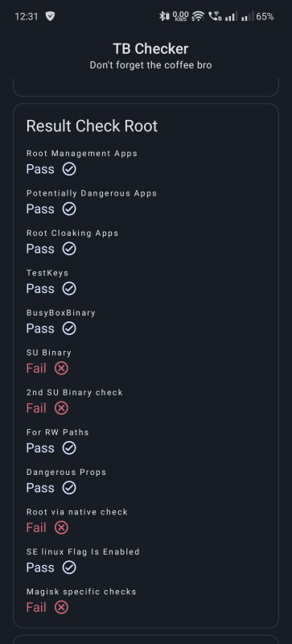
Task: Tap the Magisk specific checks fail icon
Action: coord(61,608)
